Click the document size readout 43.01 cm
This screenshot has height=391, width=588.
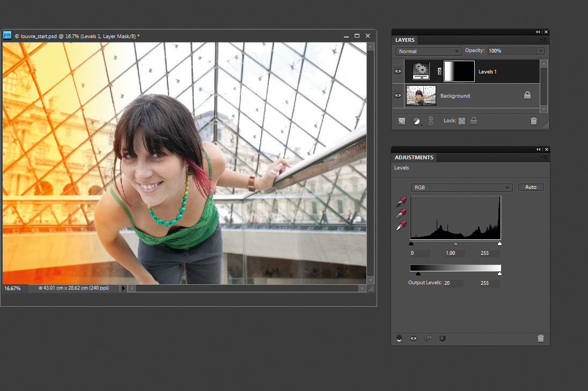click(74, 288)
